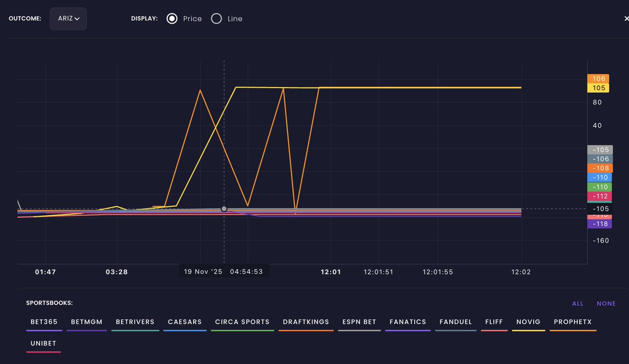Open the ARIZ outcome dropdown
Viewport: 629px width, 364px height.
68,18
